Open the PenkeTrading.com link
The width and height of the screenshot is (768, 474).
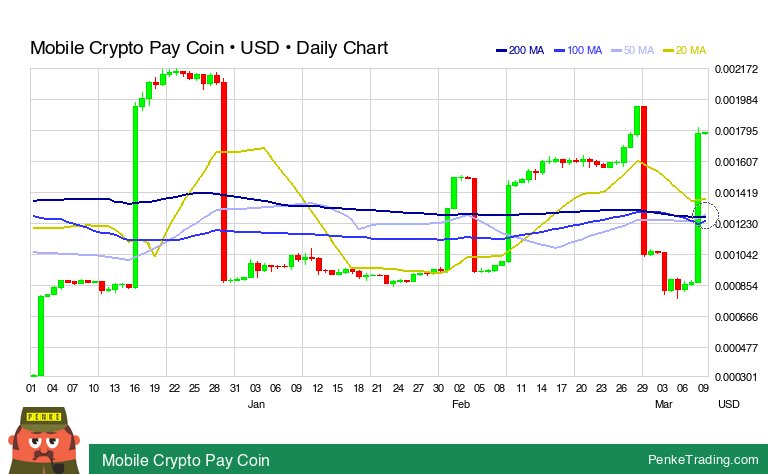point(703,460)
